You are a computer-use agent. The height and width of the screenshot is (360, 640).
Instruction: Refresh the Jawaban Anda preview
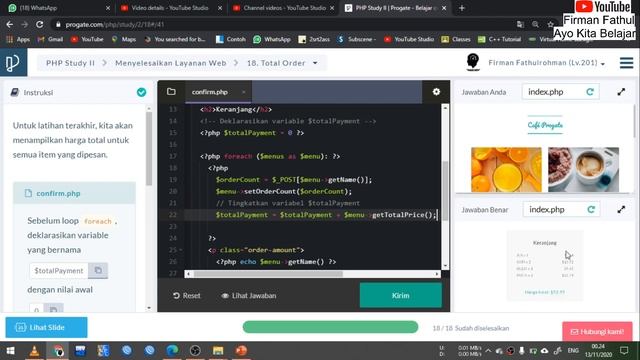tap(590, 92)
